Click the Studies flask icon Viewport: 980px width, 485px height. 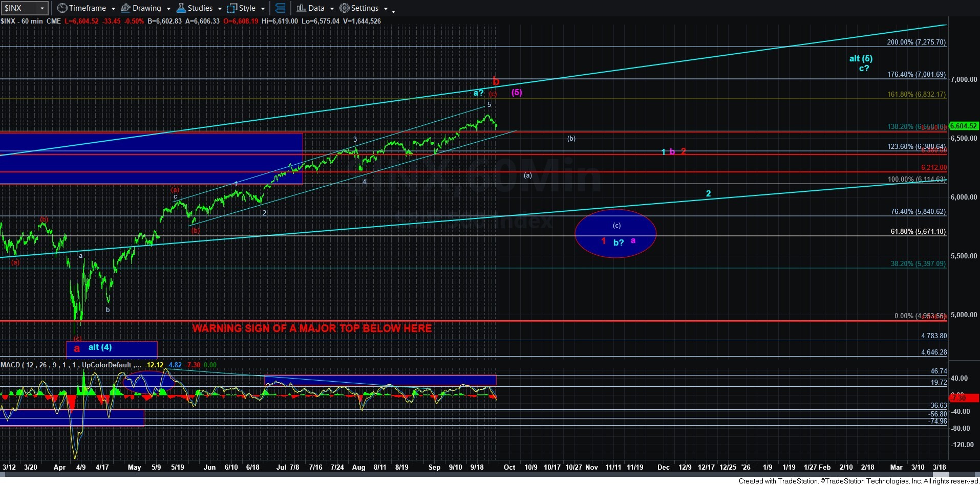181,8
